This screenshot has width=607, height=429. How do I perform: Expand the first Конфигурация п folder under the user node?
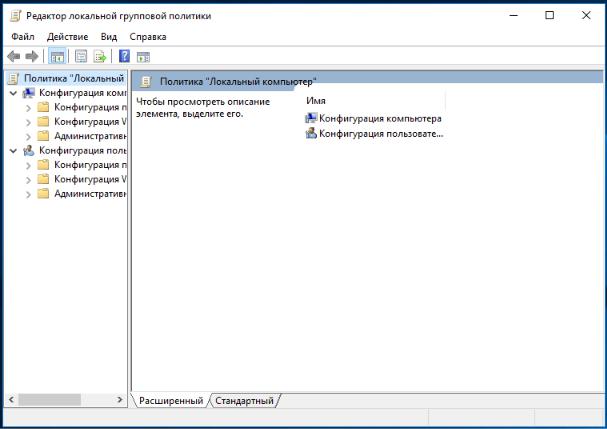click(x=28, y=166)
